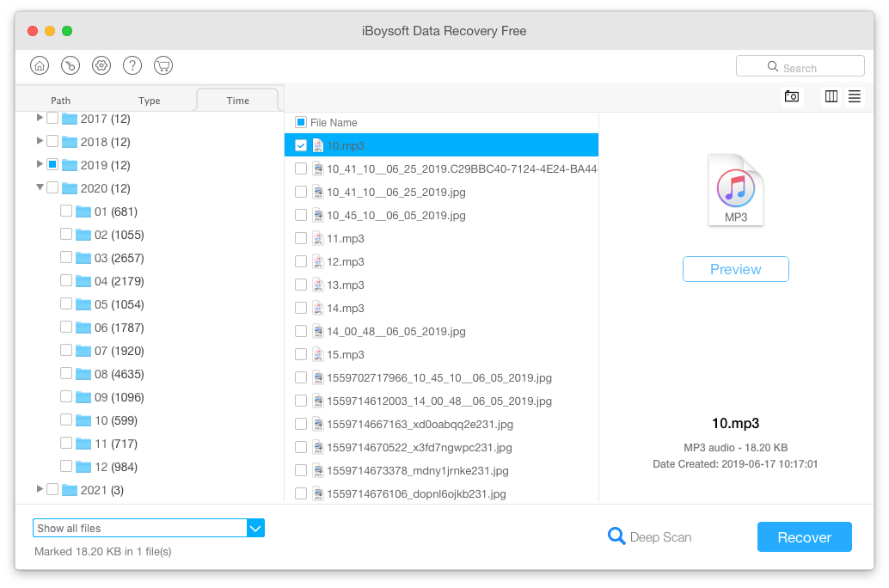
Task: Start a Deep Scan
Action: coord(649,537)
